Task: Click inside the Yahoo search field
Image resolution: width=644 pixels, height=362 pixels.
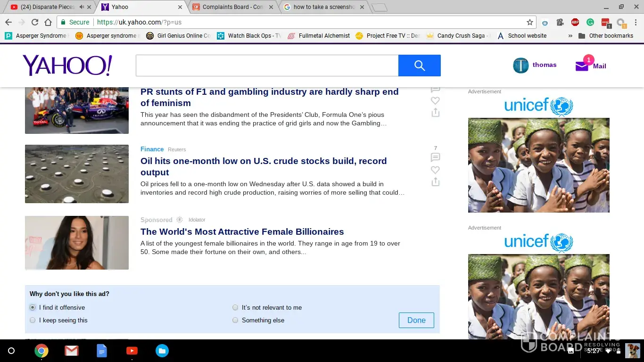Action: point(267,66)
